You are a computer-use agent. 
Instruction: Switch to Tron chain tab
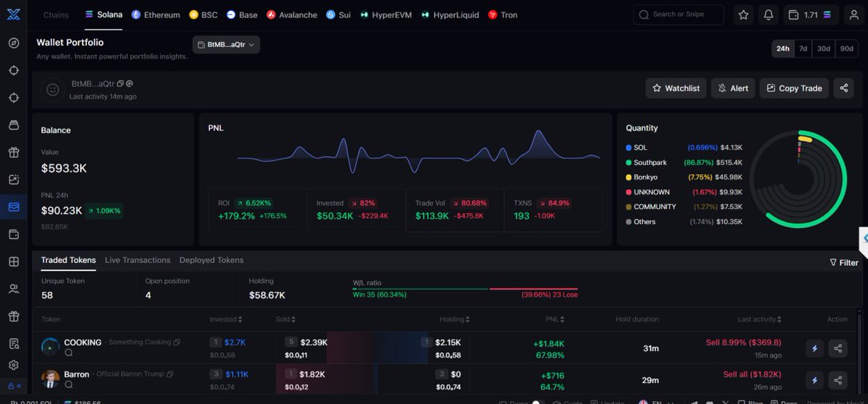(503, 14)
